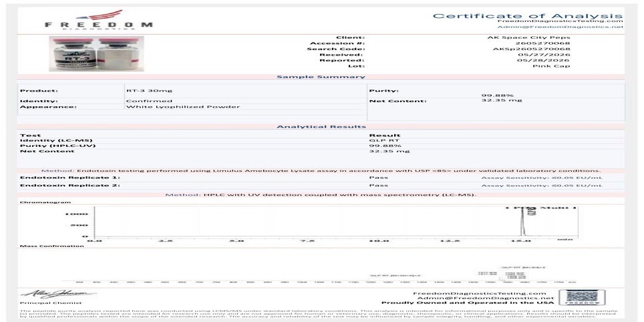Select accession number 2605270068

pos(542,43)
